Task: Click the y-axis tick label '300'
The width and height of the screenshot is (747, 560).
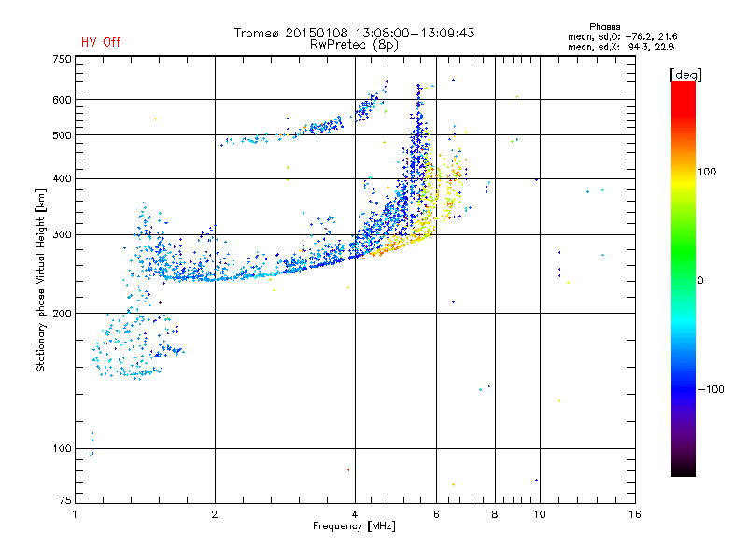Action: [62, 235]
